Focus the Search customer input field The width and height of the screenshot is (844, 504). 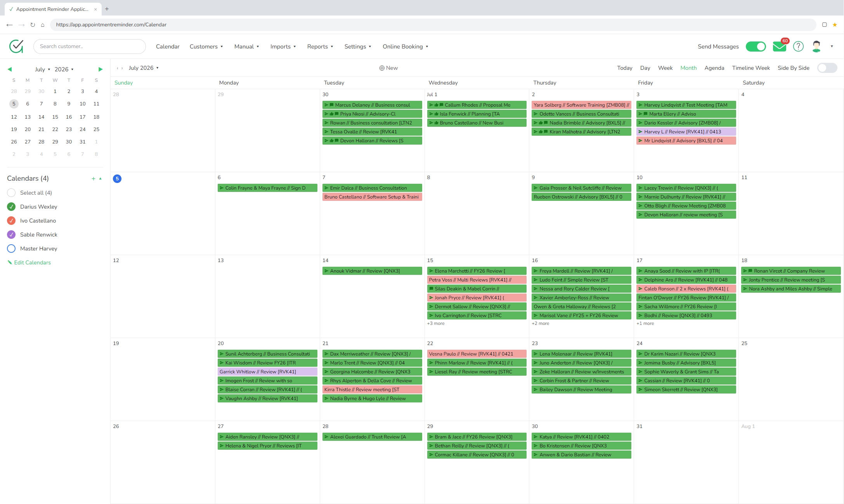pos(90,47)
